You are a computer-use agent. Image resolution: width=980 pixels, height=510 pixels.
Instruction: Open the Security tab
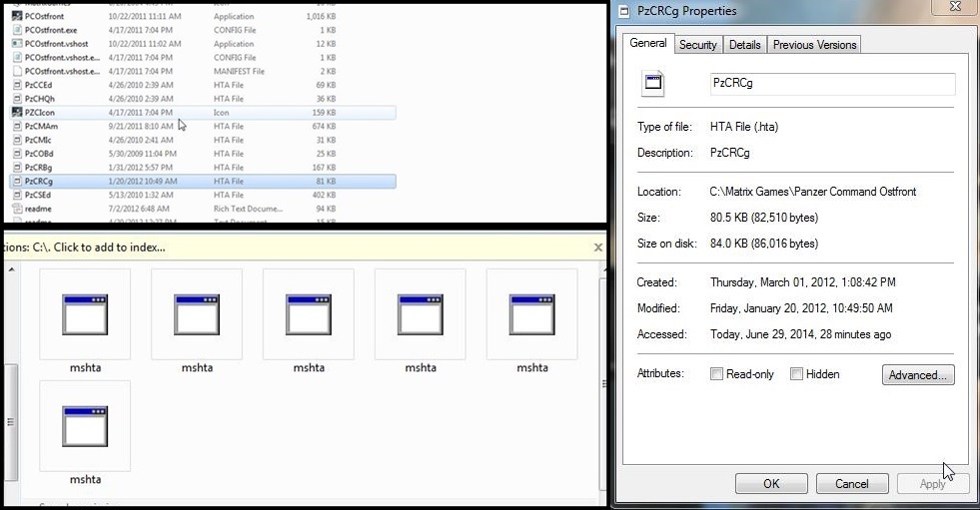(x=697, y=45)
